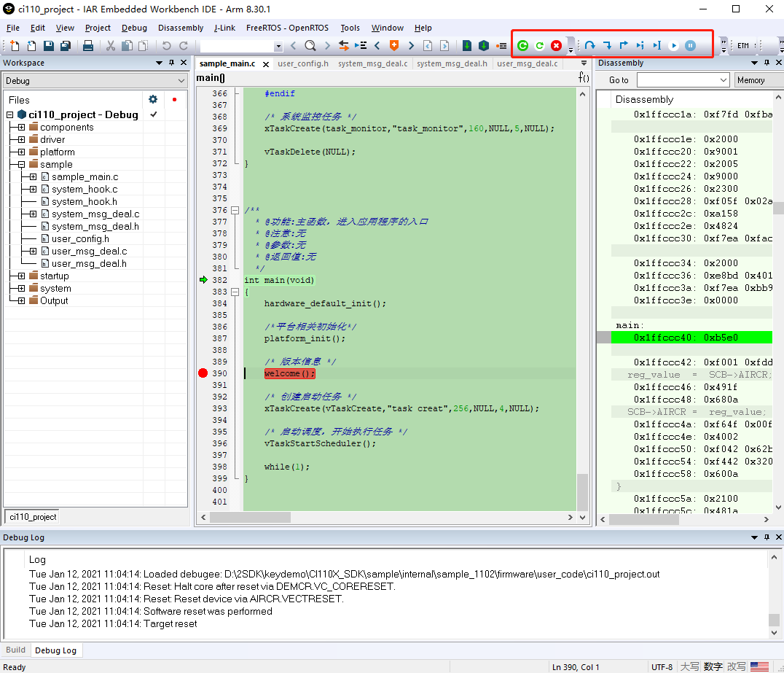Image resolution: width=784 pixels, height=673 pixels.
Task: Click the toolbar Toggle Breakpoint icon
Action: click(x=501, y=46)
